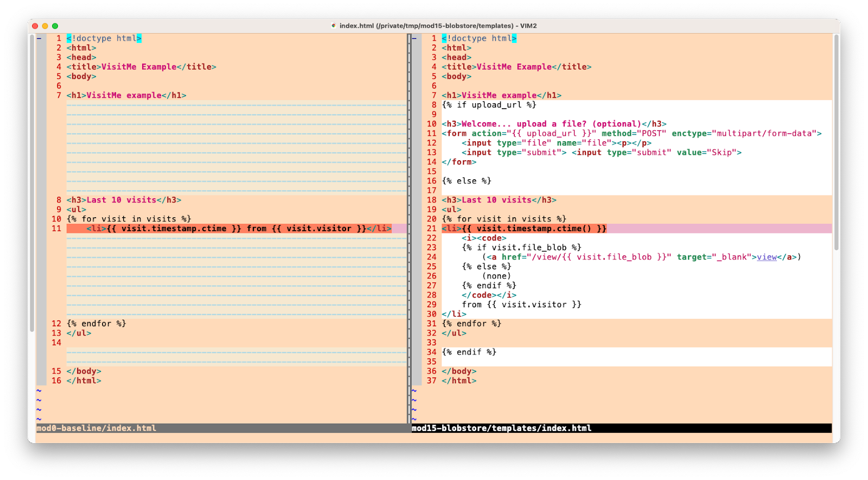Click the green zoom window button

tap(55, 26)
